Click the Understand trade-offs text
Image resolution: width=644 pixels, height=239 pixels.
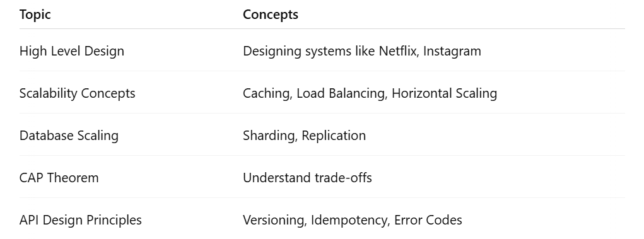pyautogui.click(x=307, y=178)
